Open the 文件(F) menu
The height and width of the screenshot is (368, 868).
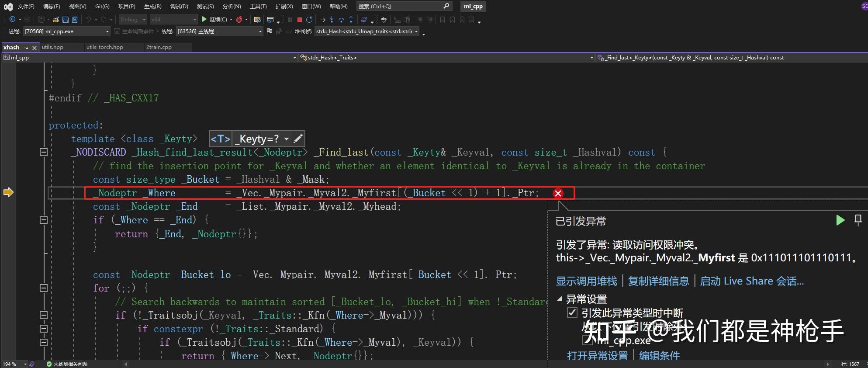(x=26, y=7)
